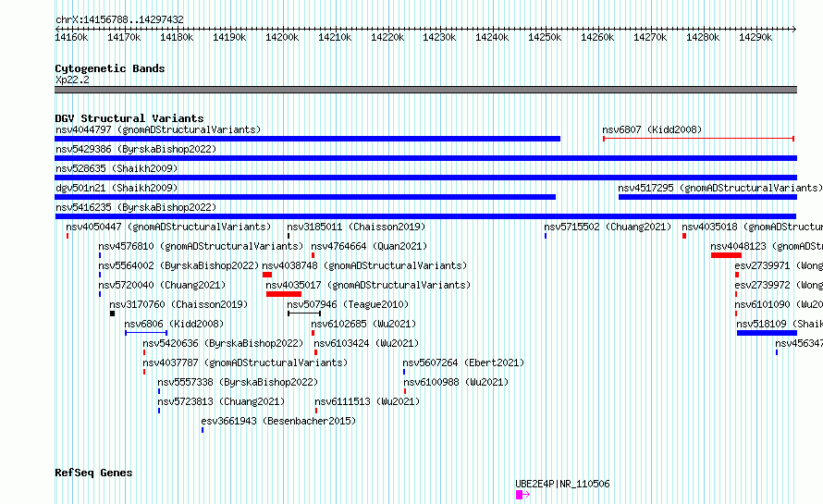Open the UBE2E4P|NR_110506 gene label
The height and width of the screenshot is (504, 823).
point(562,484)
